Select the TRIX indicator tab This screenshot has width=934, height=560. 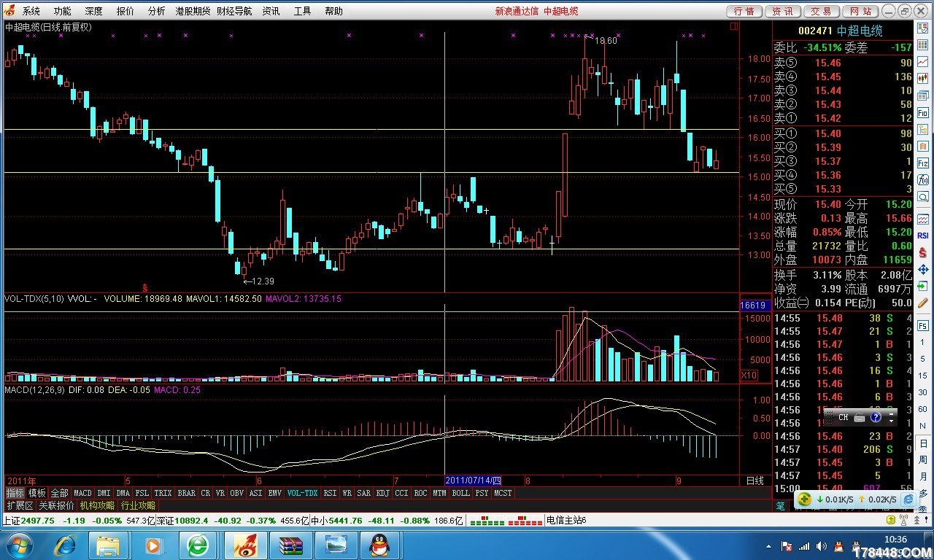click(163, 493)
